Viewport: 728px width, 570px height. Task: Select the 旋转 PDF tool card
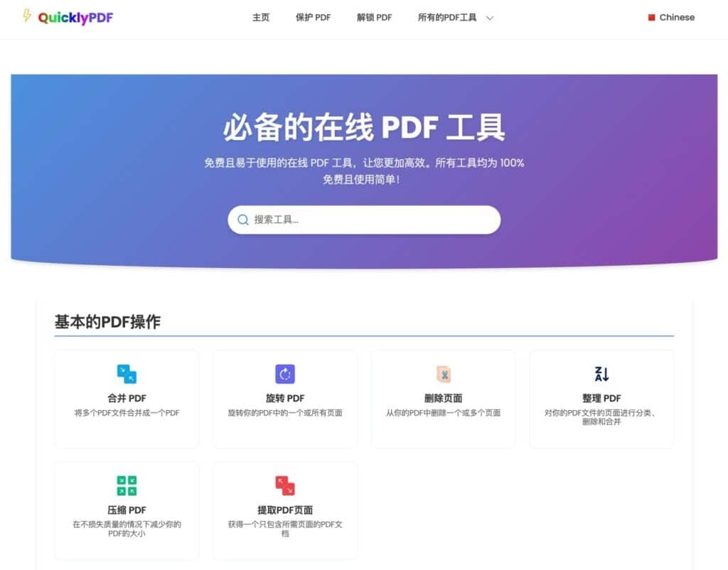tap(284, 398)
